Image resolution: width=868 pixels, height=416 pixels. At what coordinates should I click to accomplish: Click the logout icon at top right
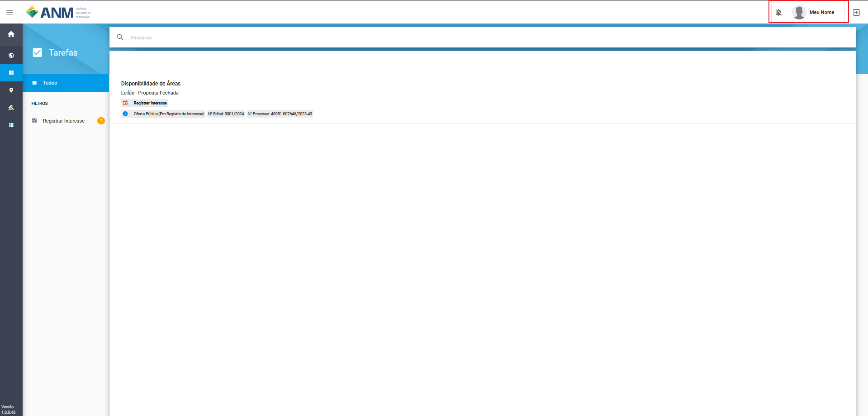(856, 13)
